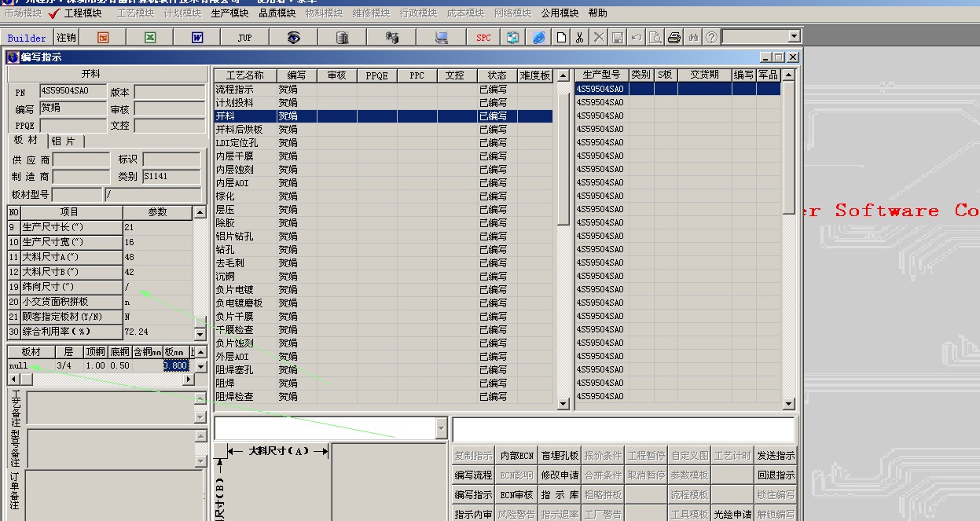
Task: Click down arrow of 生产型号 list scrollbar
Action: [x=789, y=403]
